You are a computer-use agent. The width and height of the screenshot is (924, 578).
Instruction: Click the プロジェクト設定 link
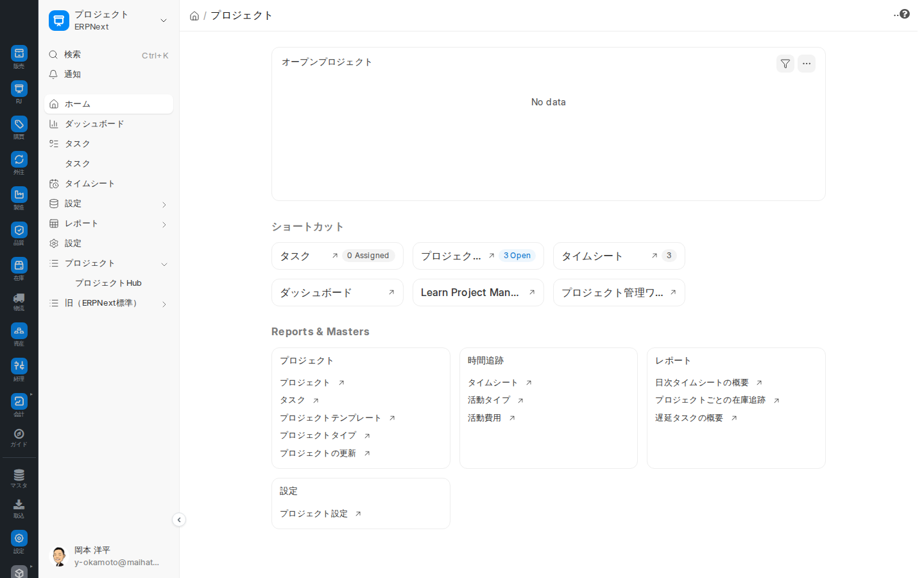click(314, 514)
